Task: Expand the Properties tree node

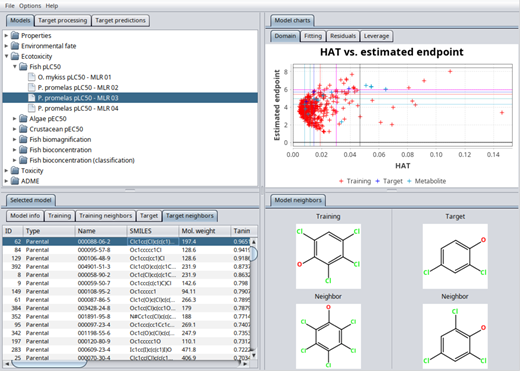Action: point(6,35)
